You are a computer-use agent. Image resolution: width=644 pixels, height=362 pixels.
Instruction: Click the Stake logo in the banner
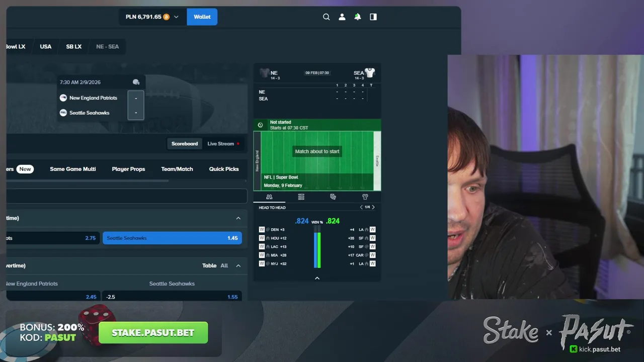pos(511,329)
